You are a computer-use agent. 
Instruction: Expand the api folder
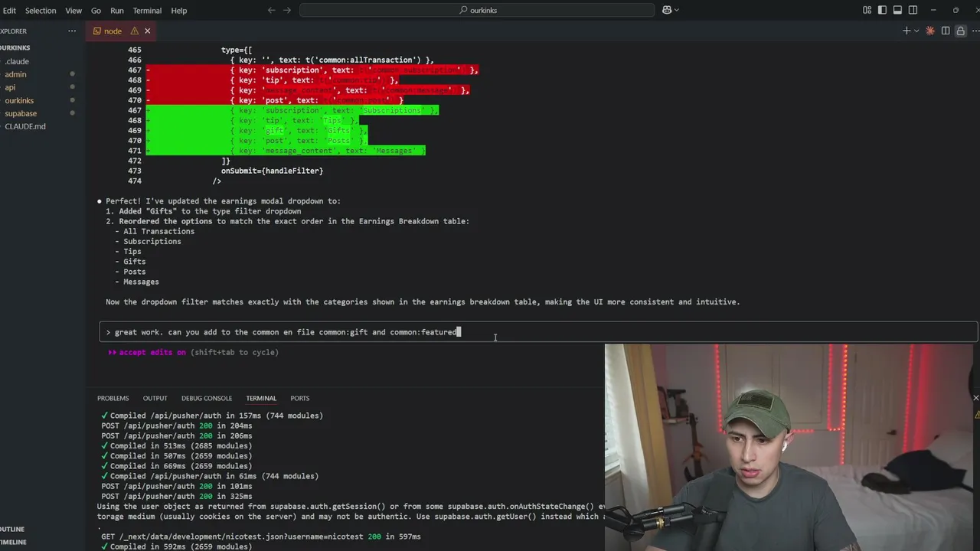10,87
